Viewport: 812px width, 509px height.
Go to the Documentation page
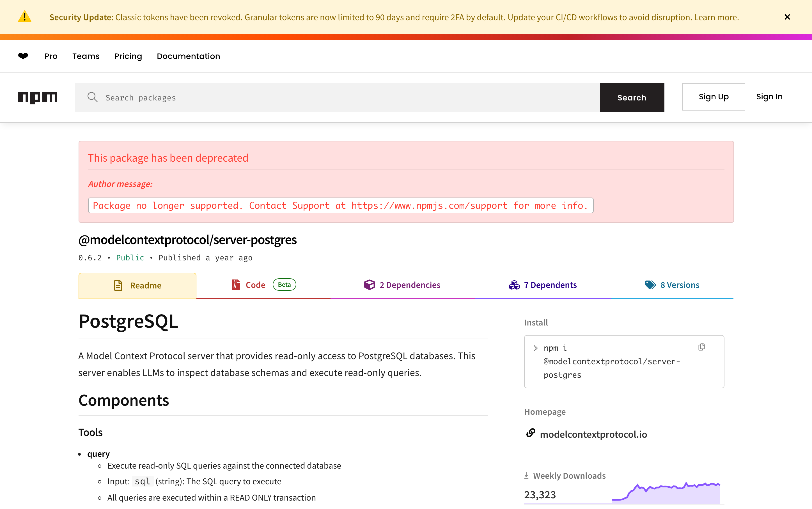(188, 56)
